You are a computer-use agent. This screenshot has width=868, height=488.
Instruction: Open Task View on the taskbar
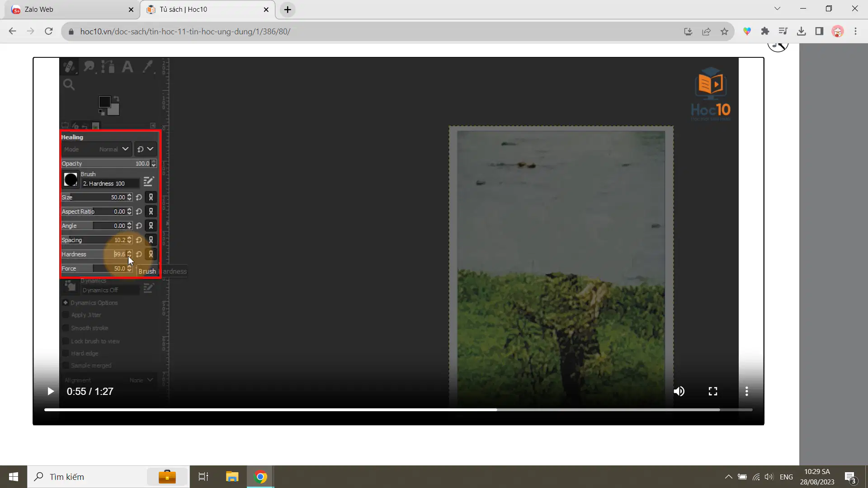203,477
